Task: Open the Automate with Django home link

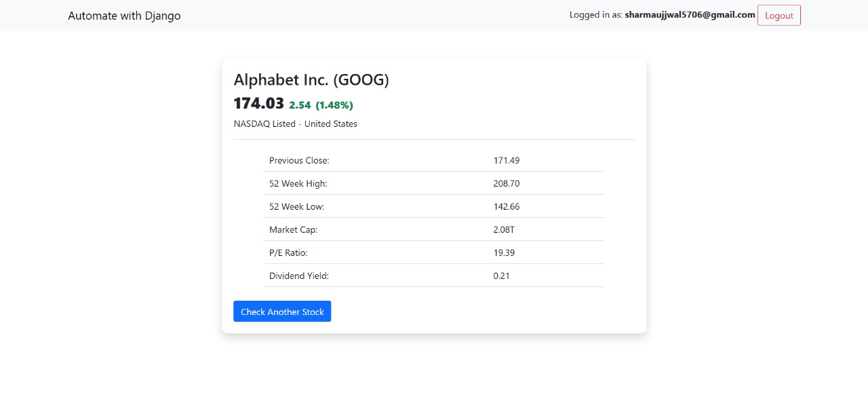Action: [124, 16]
